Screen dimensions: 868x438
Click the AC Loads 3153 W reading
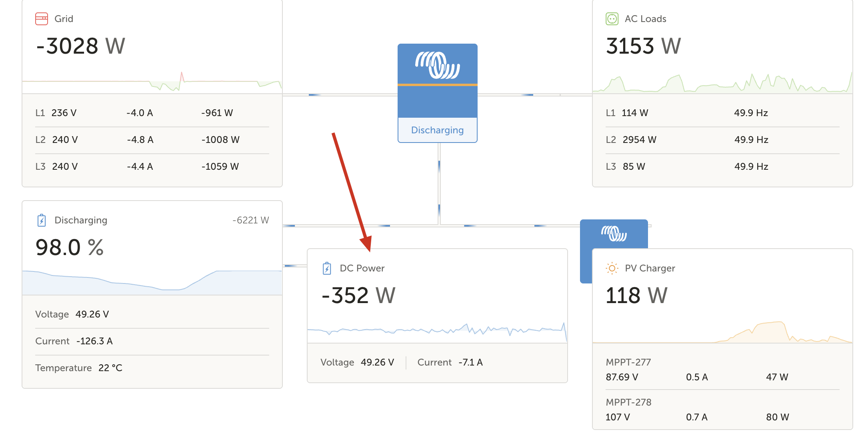coord(643,46)
